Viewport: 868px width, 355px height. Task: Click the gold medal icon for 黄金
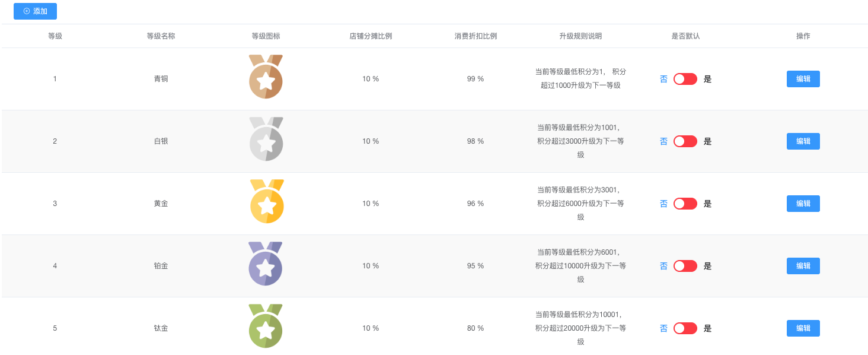click(267, 201)
